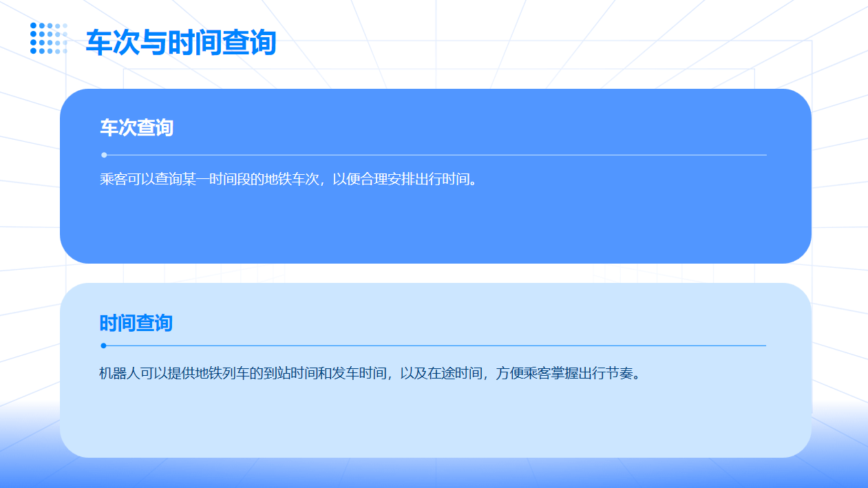Image resolution: width=868 pixels, height=488 pixels.
Task: Click the 时间查询 heading in the light card
Action: [x=136, y=323]
